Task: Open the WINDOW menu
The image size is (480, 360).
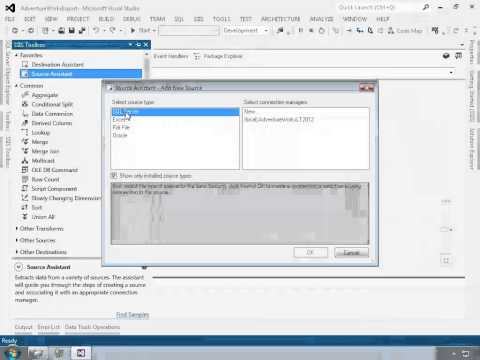Action: pos(355,19)
